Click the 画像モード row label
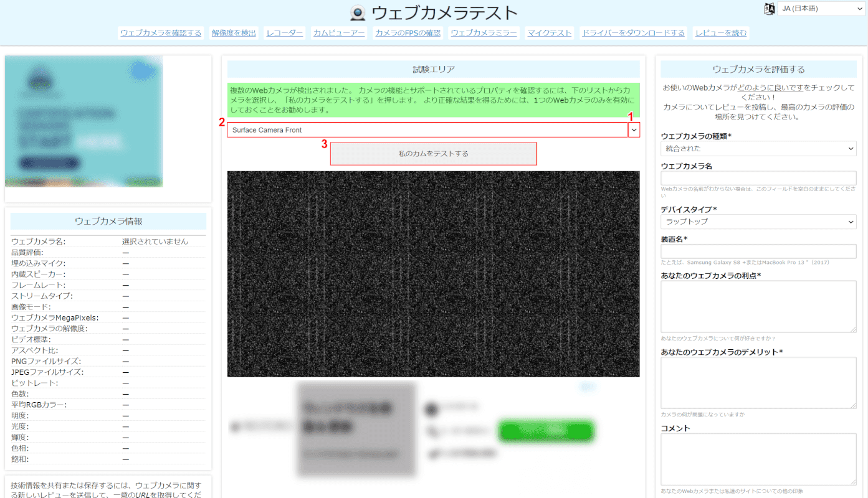 (x=31, y=307)
